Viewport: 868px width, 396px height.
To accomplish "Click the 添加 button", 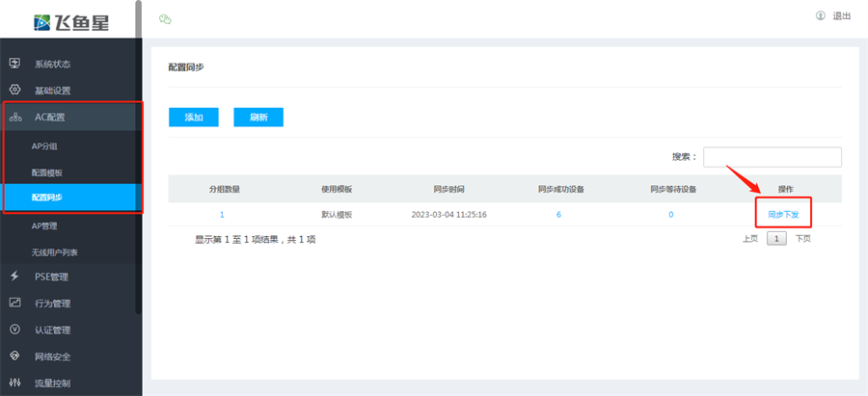I will [194, 118].
